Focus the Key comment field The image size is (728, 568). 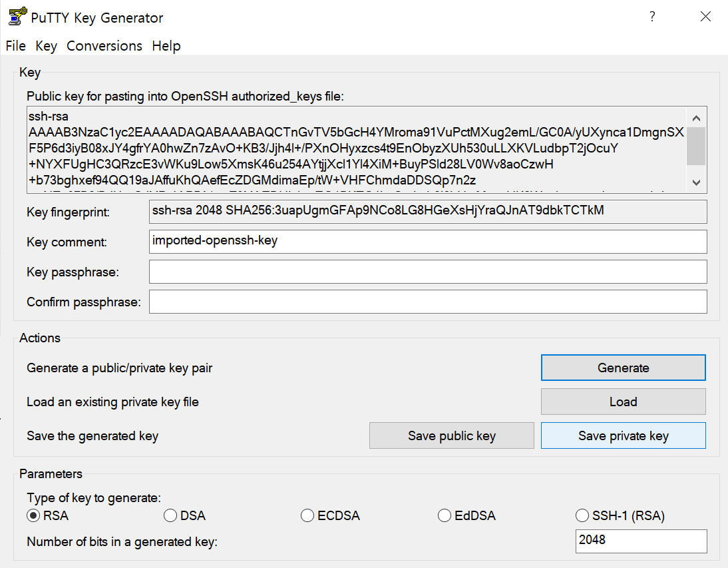point(428,242)
